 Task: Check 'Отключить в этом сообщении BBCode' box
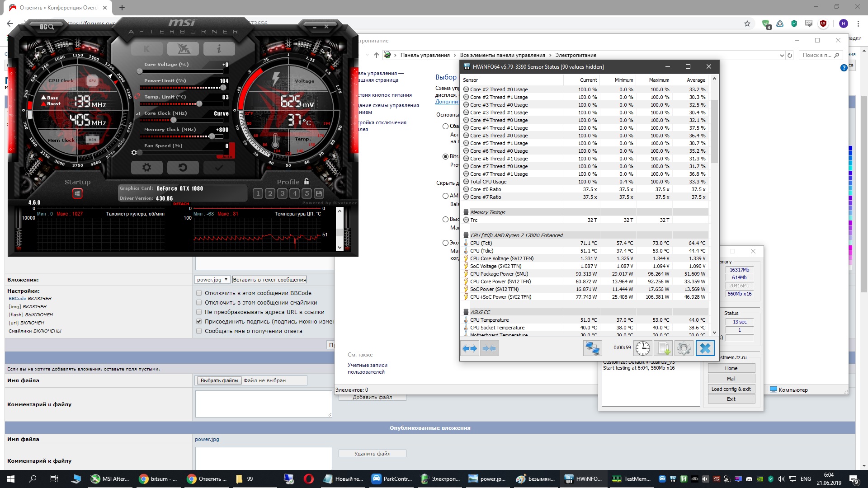[199, 293]
